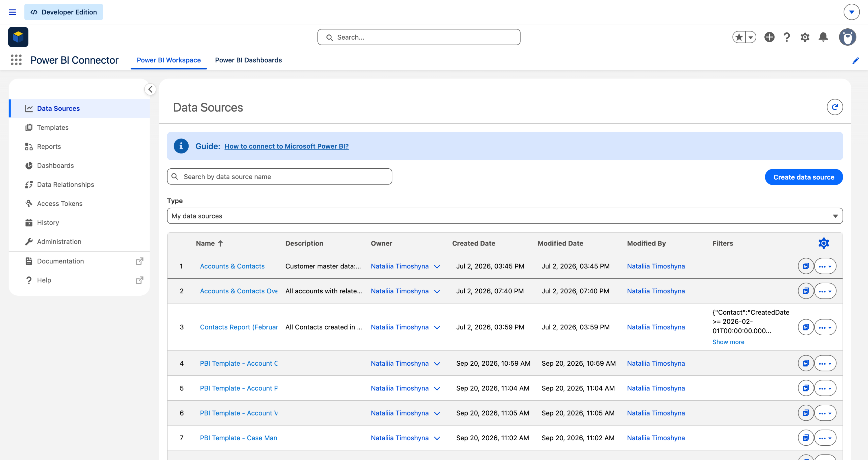Open Administration in the sidebar

coord(80,241)
